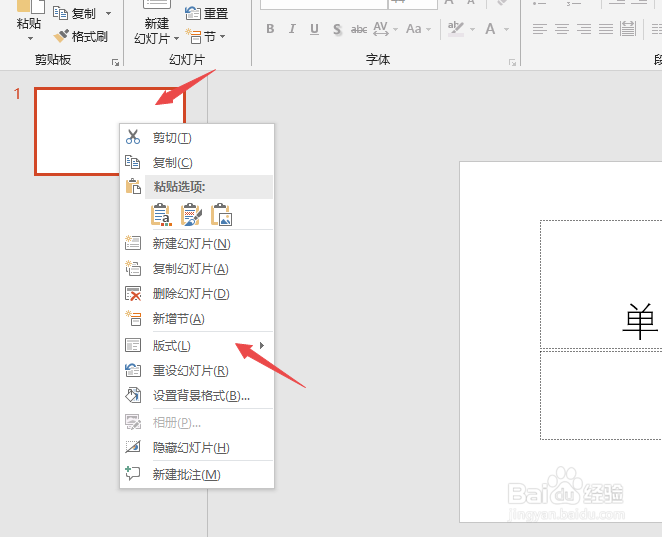
Task: Click the layout icon beside 版式
Action: coord(133,345)
